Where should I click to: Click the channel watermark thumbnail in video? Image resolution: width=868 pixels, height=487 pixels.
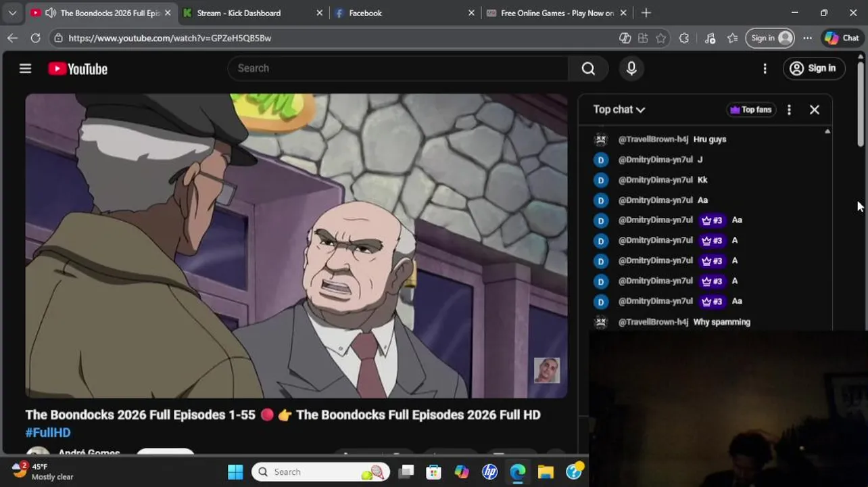(x=547, y=370)
